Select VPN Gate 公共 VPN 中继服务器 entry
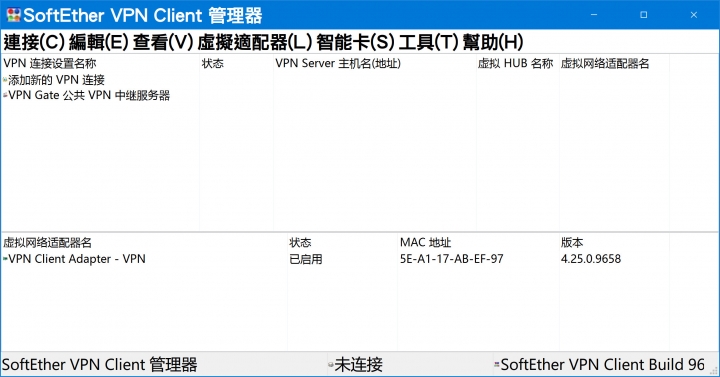The image size is (720, 377). [x=89, y=96]
